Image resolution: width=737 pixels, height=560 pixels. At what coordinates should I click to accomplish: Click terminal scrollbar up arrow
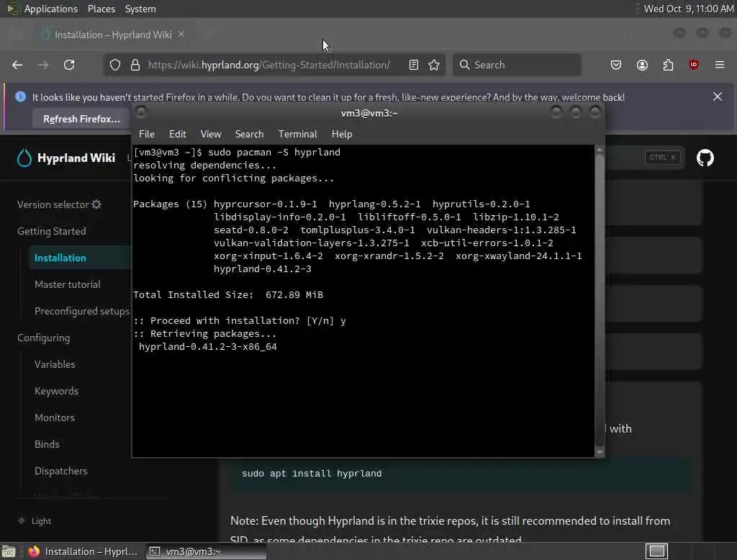tap(600, 150)
